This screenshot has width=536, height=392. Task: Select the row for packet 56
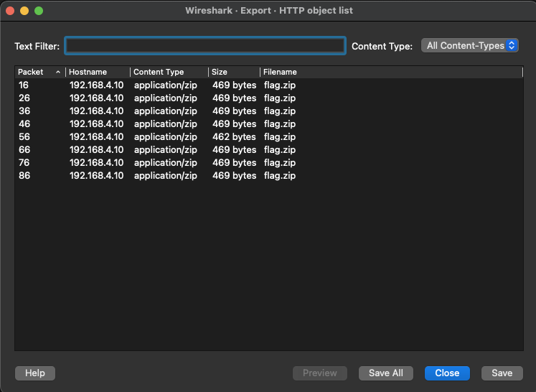pos(268,137)
